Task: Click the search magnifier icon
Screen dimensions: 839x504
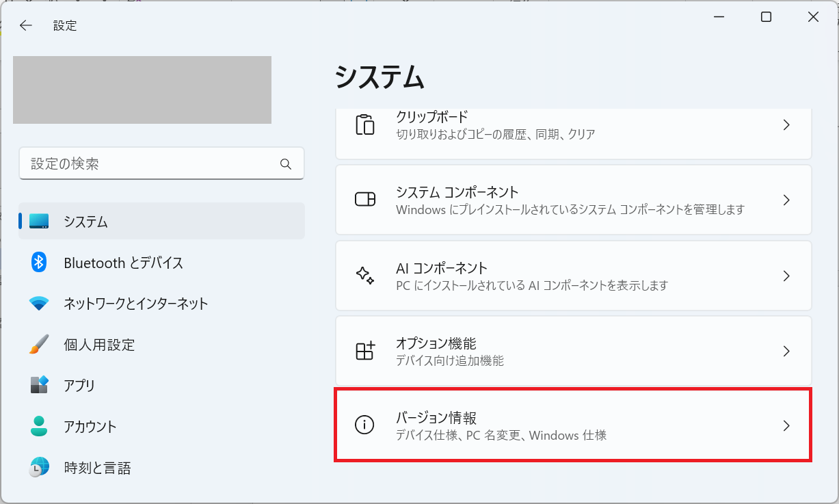Action: (286, 164)
